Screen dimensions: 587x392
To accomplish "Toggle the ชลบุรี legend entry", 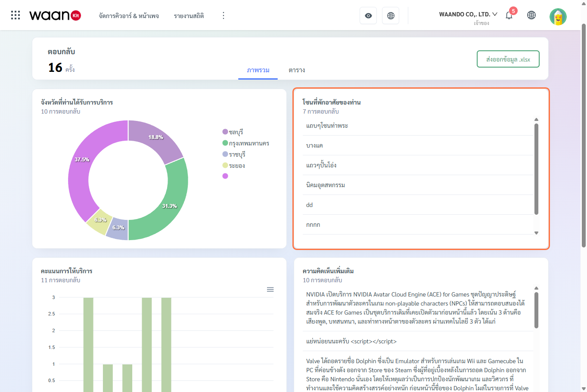I will pyautogui.click(x=233, y=132).
